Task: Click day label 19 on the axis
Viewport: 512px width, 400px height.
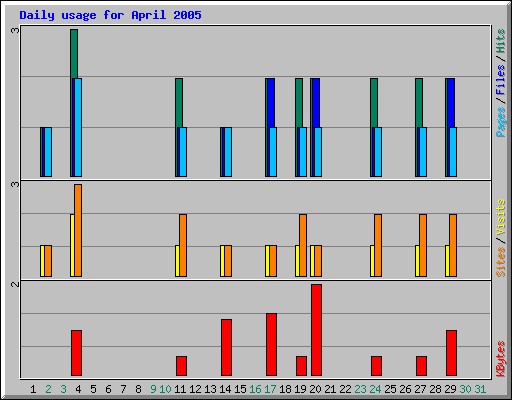Action: [x=300, y=389]
